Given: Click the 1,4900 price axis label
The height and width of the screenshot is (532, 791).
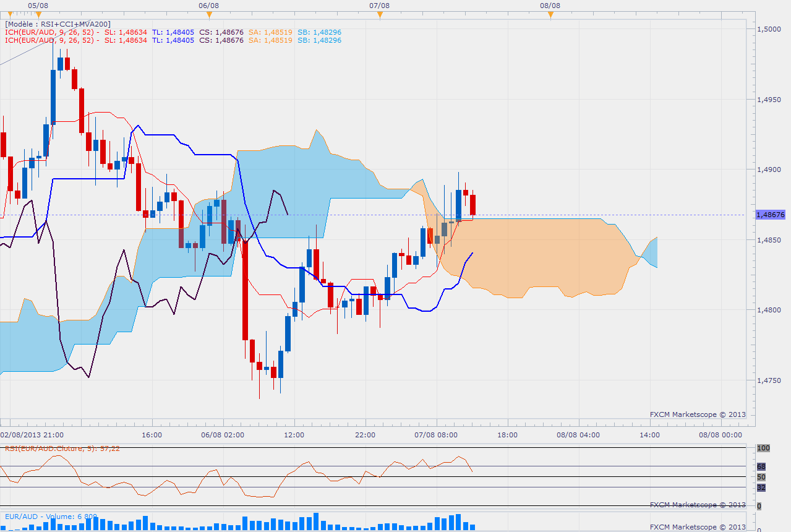Looking at the screenshot, I should [771, 169].
